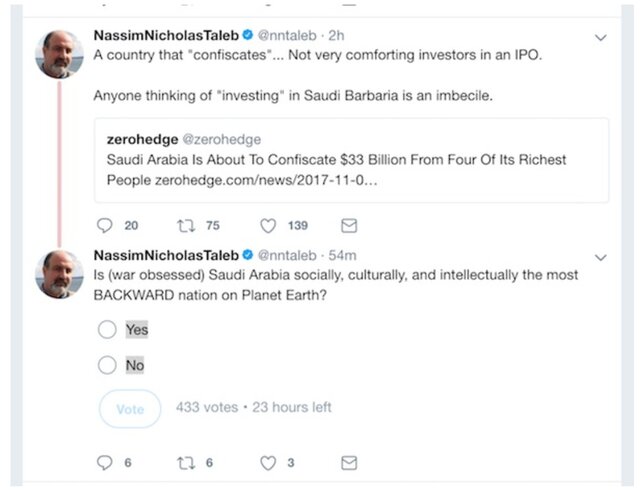The image size is (640, 490).
Task: Select the Yes poll option
Action: click(x=107, y=329)
